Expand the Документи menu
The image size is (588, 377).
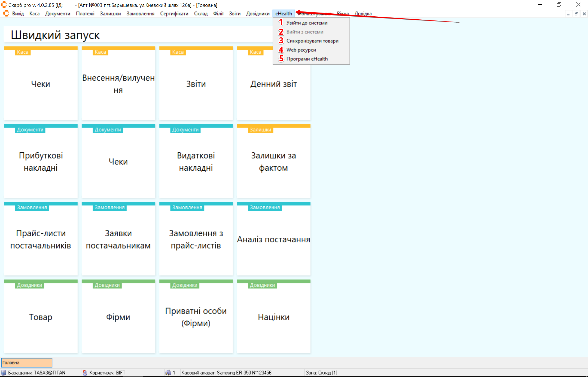pos(57,14)
